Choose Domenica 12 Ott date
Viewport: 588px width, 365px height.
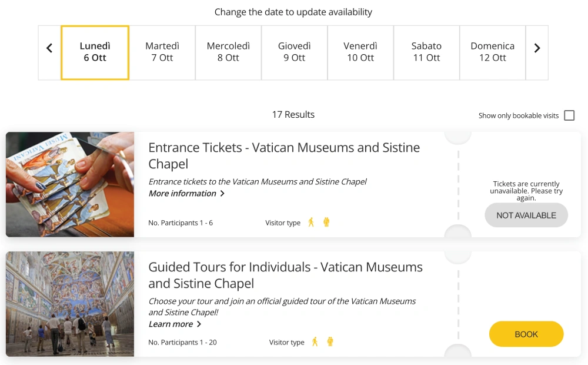pos(492,52)
